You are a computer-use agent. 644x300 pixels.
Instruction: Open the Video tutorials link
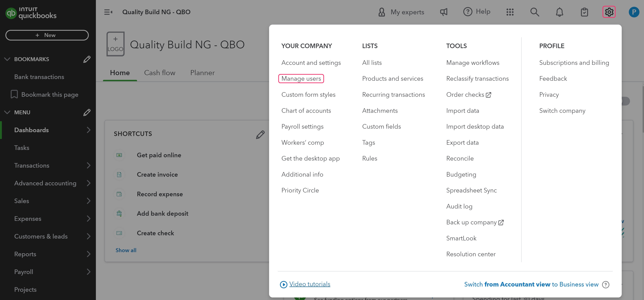click(x=309, y=284)
